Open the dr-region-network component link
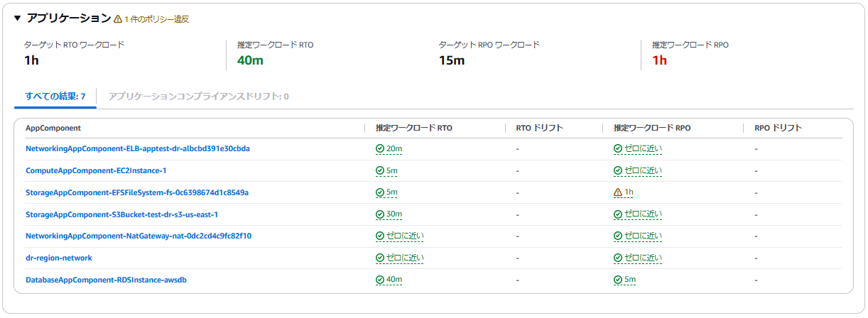The image size is (868, 318). coord(59,258)
